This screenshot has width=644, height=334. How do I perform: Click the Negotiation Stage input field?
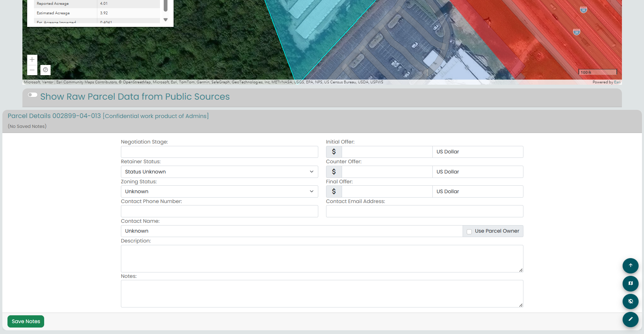[219, 152]
